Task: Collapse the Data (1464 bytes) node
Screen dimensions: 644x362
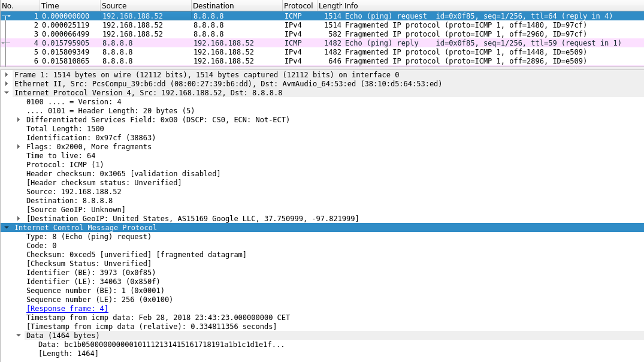Action: (19, 336)
